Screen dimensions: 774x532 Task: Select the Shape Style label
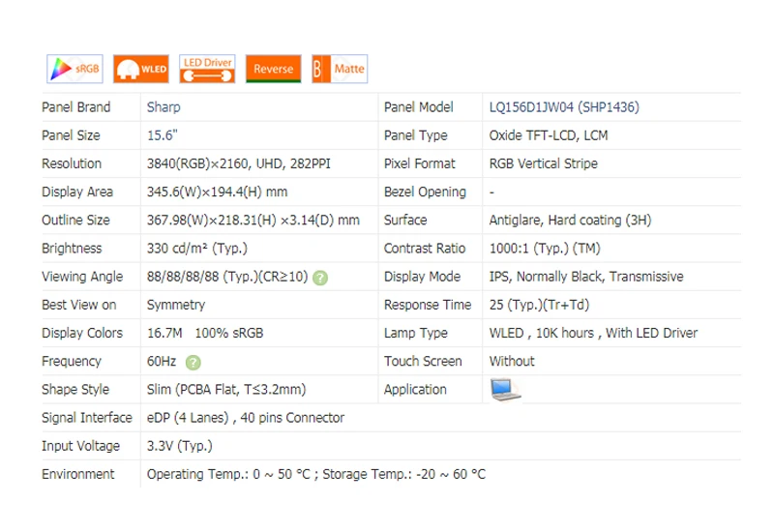point(75,390)
